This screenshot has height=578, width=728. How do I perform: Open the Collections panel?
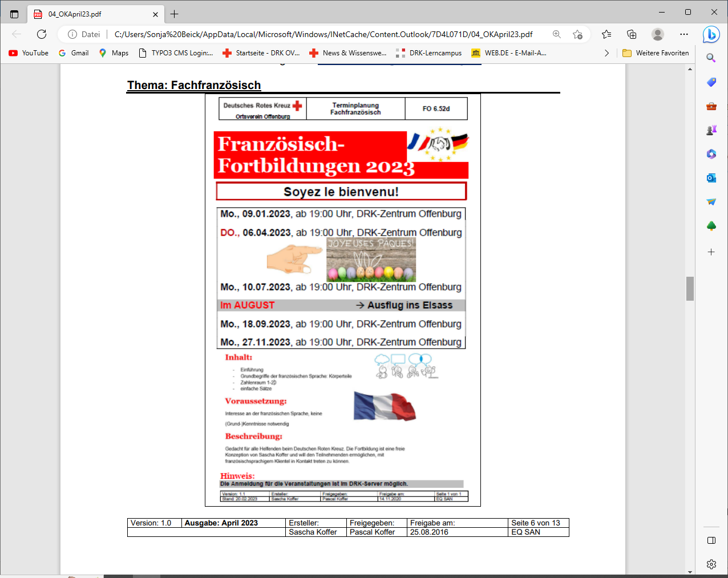(632, 34)
